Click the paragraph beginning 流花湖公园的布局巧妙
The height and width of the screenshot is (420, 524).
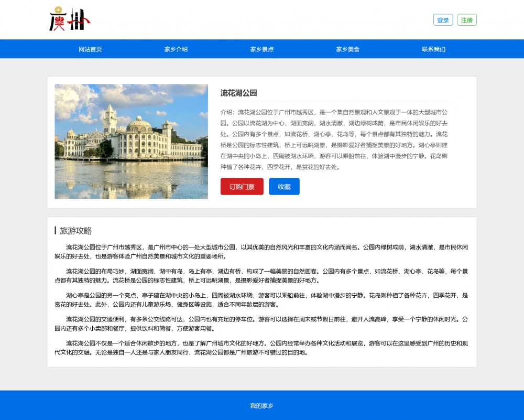pyautogui.click(x=261, y=276)
